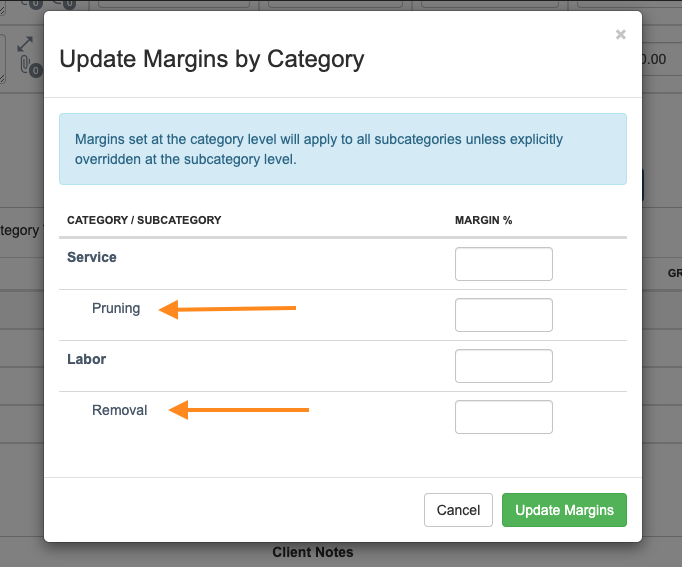Screen dimensions: 682x567
Task: Click the orange arrow pointing at Removal
Action: tap(239, 410)
